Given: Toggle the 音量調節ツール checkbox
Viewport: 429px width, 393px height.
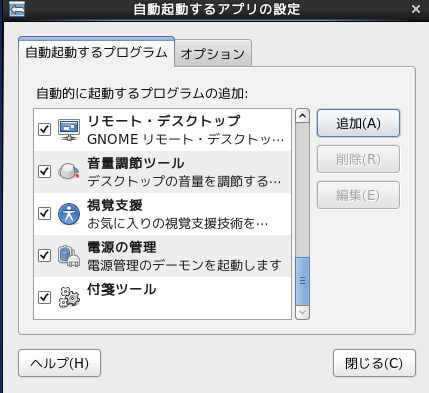Looking at the screenshot, I should tap(44, 171).
